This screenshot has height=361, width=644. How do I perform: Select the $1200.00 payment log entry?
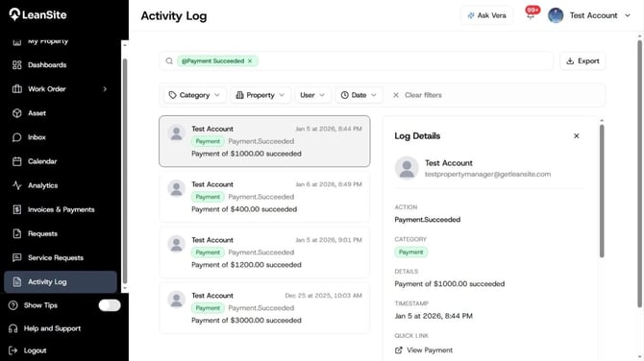point(264,253)
